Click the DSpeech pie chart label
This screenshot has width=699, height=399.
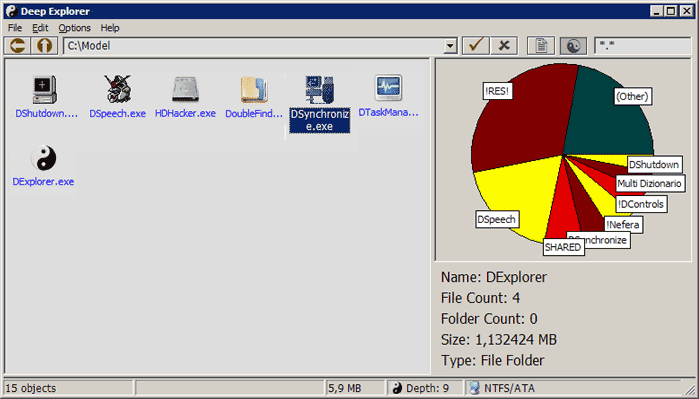click(497, 219)
